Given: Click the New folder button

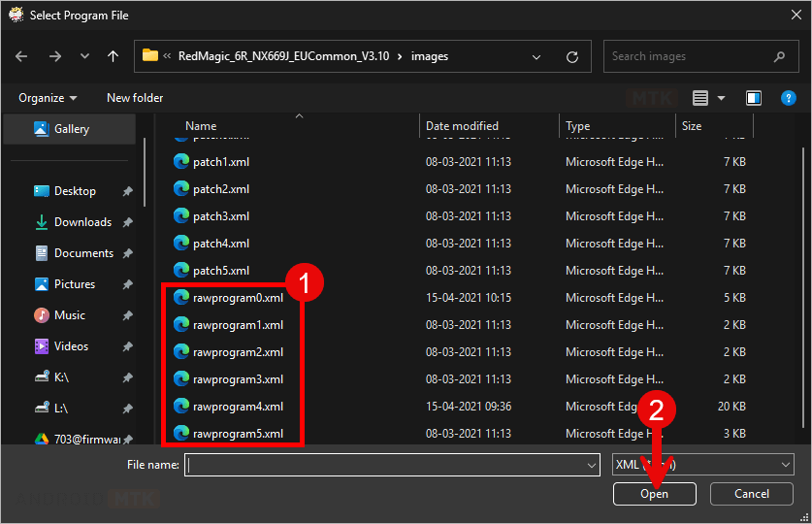Looking at the screenshot, I should pos(135,98).
